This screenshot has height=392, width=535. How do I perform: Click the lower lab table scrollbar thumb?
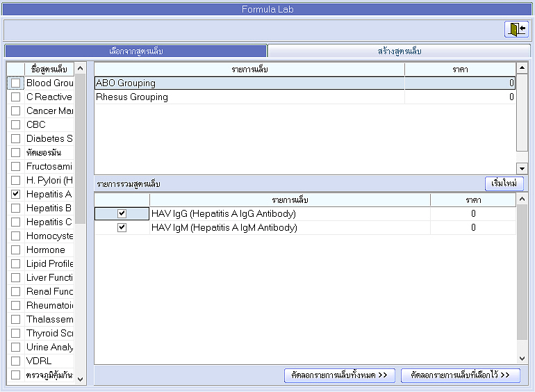(x=522, y=272)
